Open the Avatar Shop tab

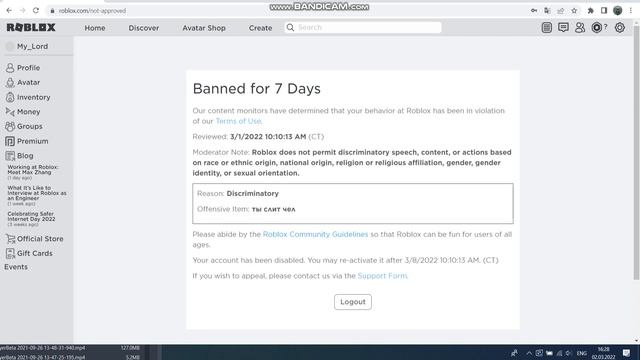coord(204,28)
